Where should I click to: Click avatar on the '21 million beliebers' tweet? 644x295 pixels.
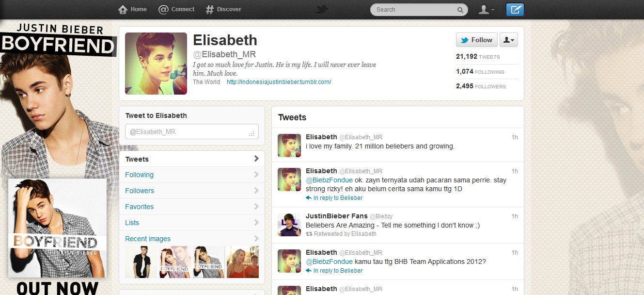coord(289,146)
